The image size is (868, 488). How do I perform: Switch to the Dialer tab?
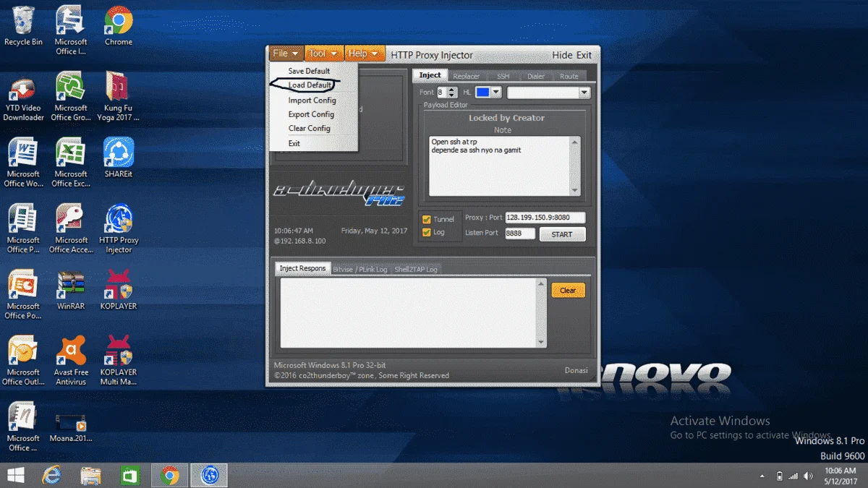pos(536,76)
